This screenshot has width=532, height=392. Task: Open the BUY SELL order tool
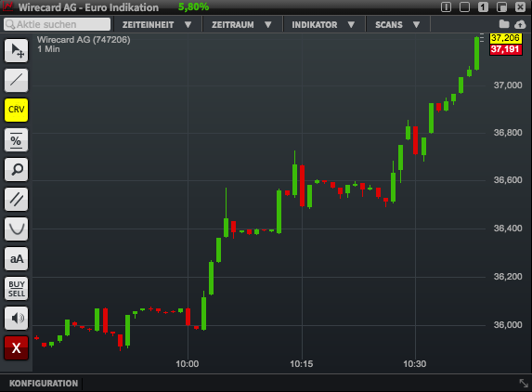17,289
